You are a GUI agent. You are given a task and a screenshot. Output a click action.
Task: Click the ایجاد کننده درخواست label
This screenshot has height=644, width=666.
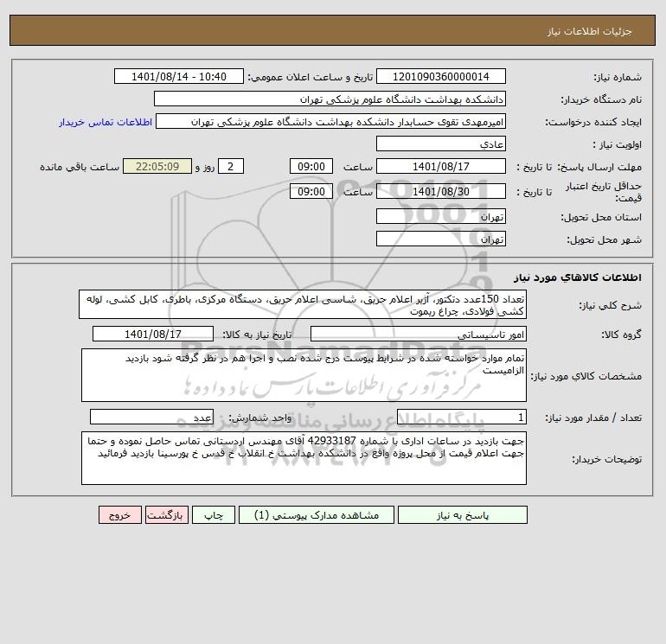pyautogui.click(x=594, y=122)
